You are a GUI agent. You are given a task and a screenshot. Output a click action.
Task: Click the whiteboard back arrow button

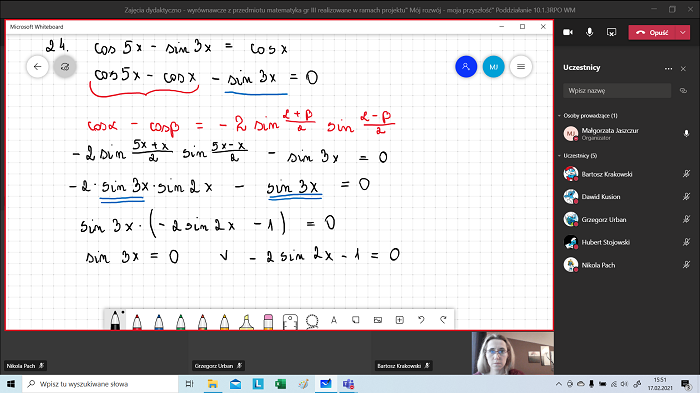coord(38,67)
